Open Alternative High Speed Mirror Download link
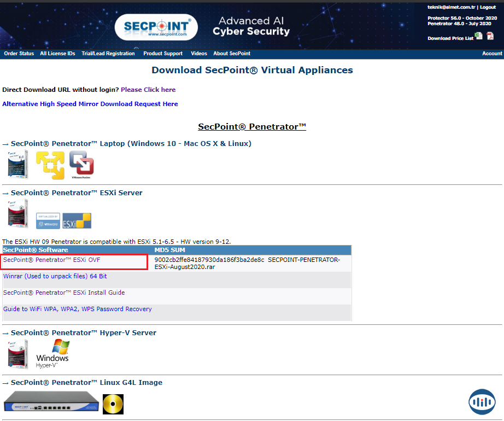Image resolution: width=504 pixels, height=421 pixels. click(90, 104)
